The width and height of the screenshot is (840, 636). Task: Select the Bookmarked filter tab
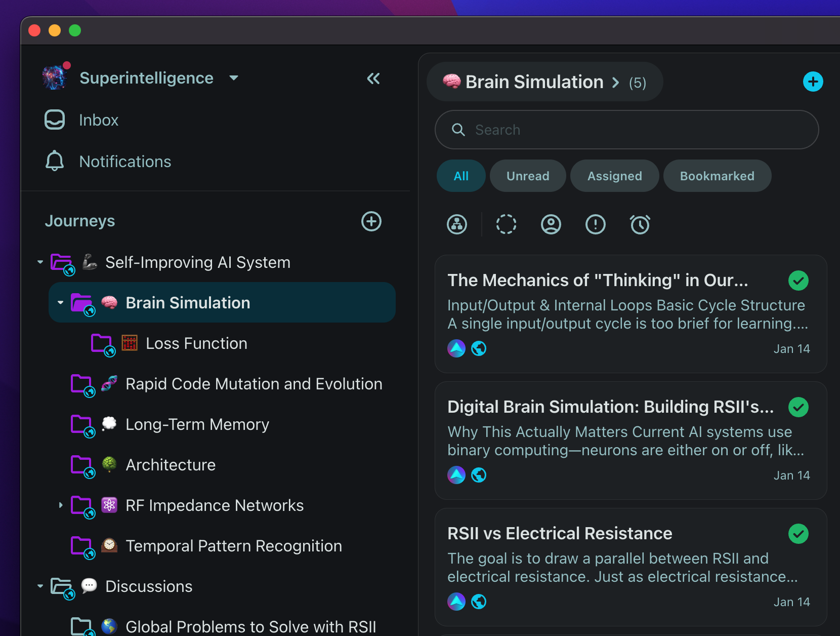pyautogui.click(x=717, y=176)
